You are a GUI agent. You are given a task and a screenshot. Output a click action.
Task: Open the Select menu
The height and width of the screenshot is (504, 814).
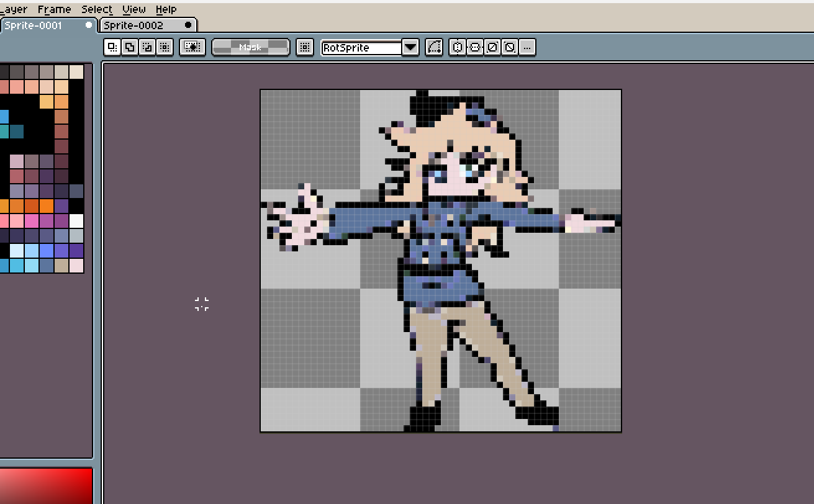(x=97, y=9)
